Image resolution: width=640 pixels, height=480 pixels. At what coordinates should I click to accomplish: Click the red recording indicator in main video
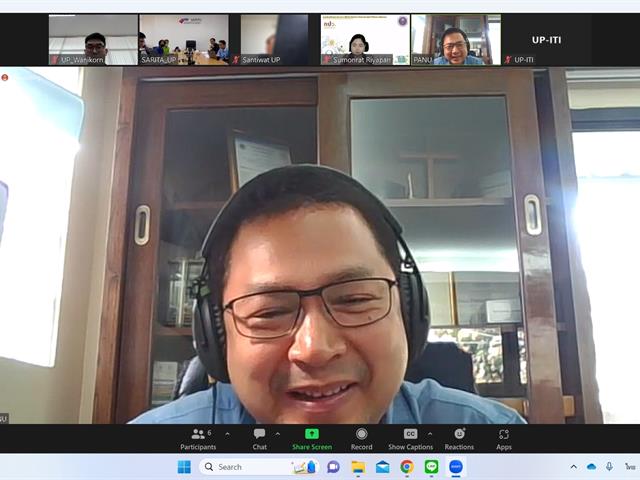tap(5, 77)
